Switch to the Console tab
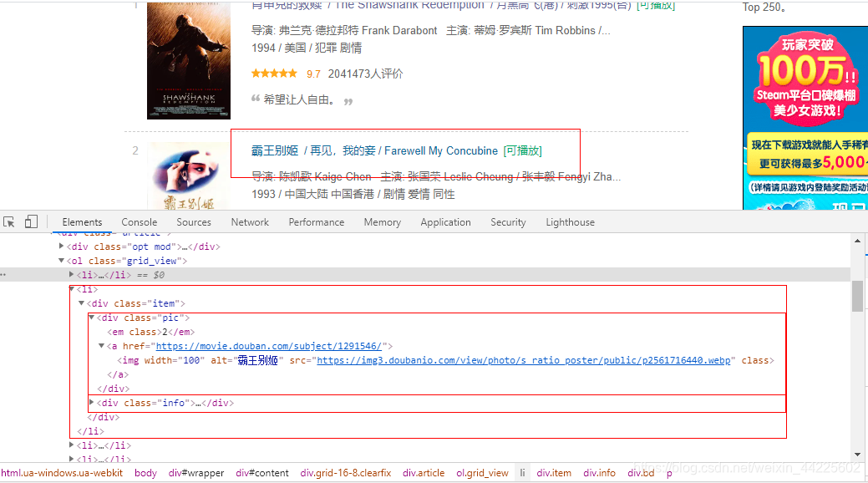The width and height of the screenshot is (868, 483). [x=139, y=222]
